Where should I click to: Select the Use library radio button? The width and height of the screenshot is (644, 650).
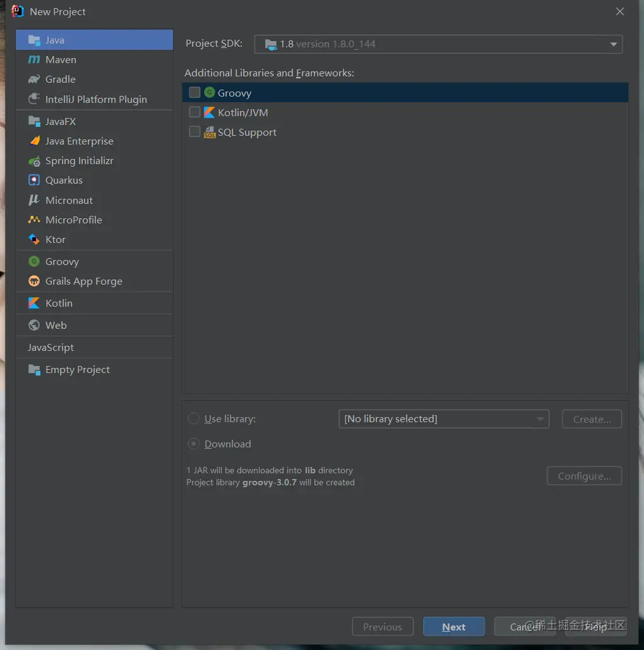(x=194, y=418)
